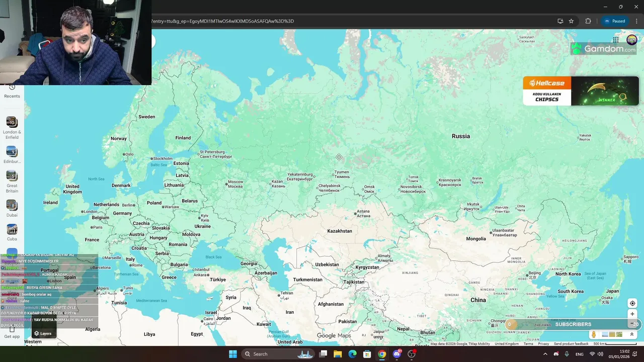The width and height of the screenshot is (644, 362).
Task: Click the Iran country label
Action: (290, 312)
